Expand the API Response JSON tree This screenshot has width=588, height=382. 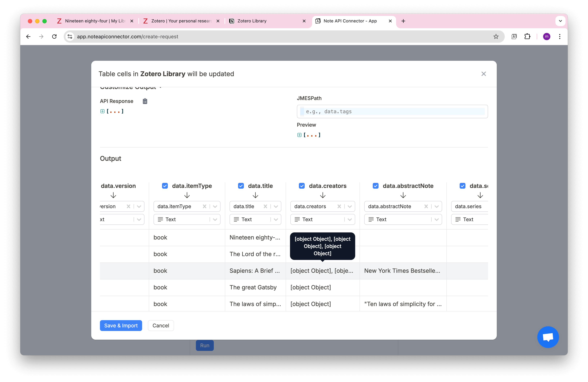(102, 111)
